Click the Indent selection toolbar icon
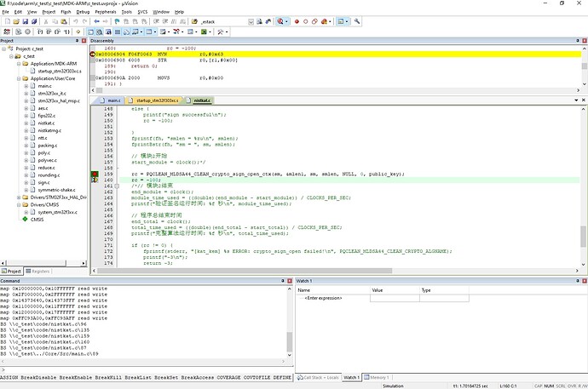This screenshot has width=588, height=389. coord(156,22)
